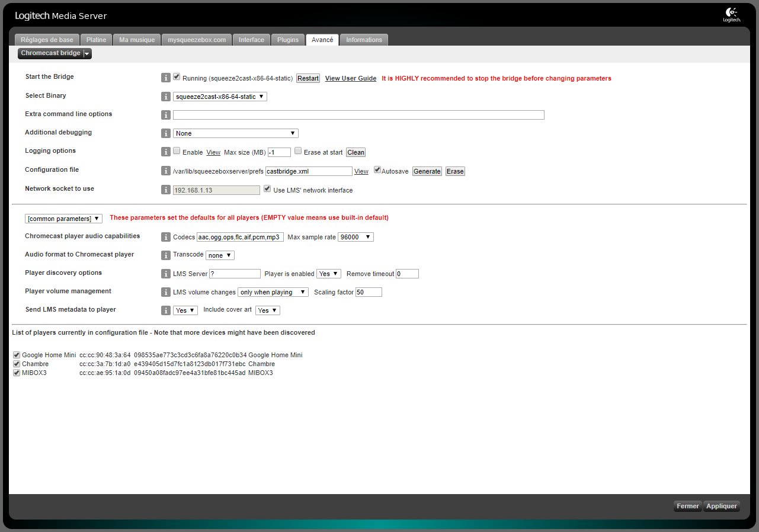
Task: Click the Extra command line options field
Action: click(x=358, y=115)
